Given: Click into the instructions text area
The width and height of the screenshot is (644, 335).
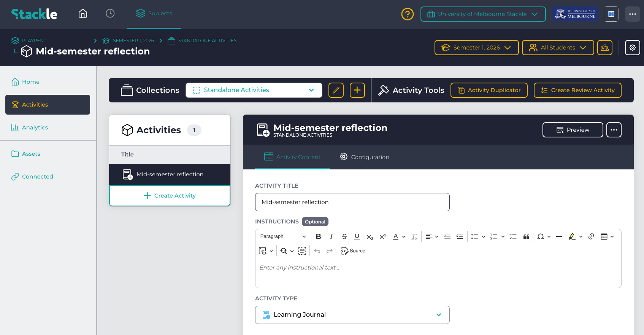Looking at the screenshot, I should click(438, 273).
